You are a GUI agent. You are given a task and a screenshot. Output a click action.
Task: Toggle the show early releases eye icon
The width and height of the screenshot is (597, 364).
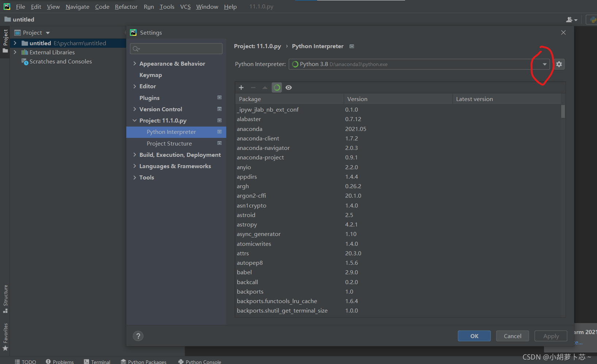click(289, 88)
